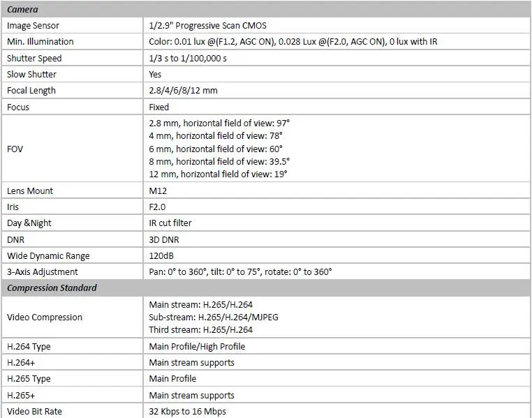
Task: Click the H.264 Type Main Profile/High Profile value
Action: click(x=197, y=346)
